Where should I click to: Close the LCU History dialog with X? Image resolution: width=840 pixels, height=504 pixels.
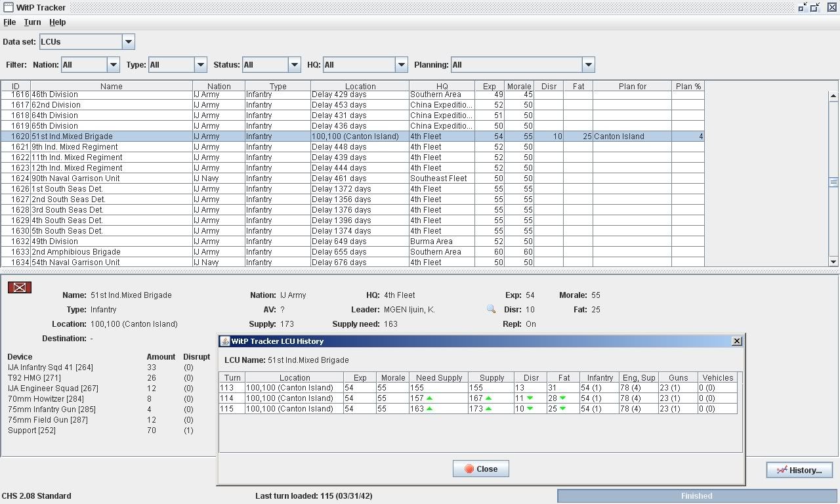737,341
